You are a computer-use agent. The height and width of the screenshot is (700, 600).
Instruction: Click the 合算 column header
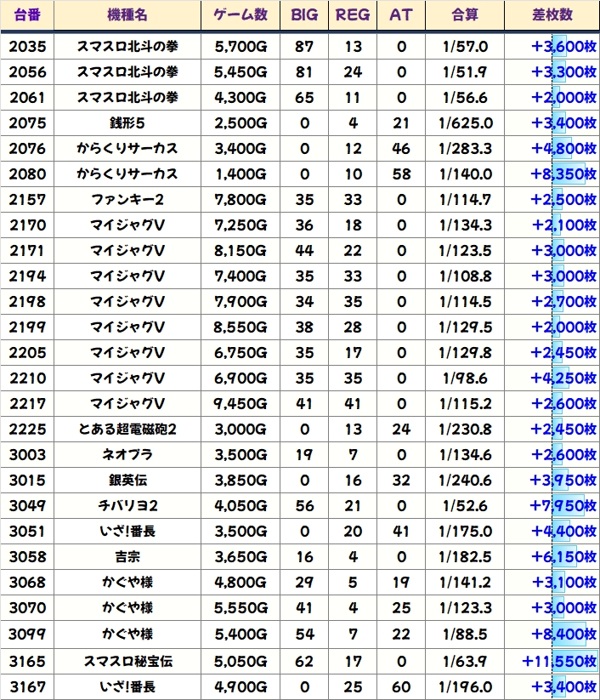point(465,15)
